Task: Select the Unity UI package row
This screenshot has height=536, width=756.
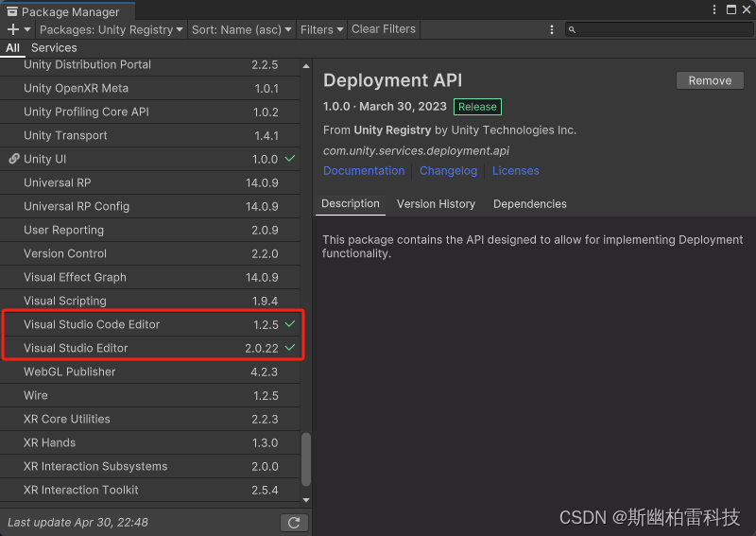Action: click(149, 159)
